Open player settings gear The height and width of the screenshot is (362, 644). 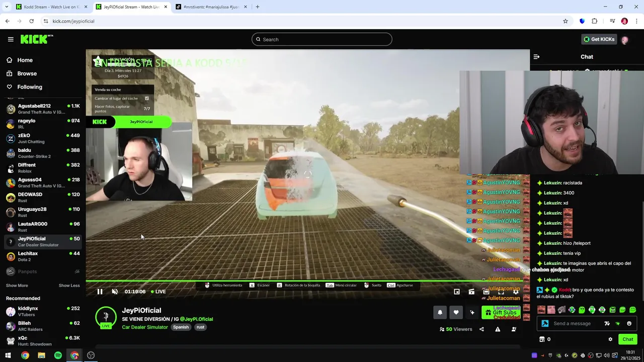(516, 292)
